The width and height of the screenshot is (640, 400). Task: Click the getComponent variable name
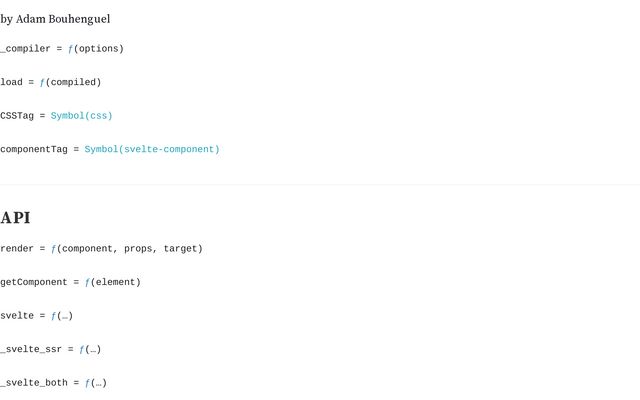34,282
